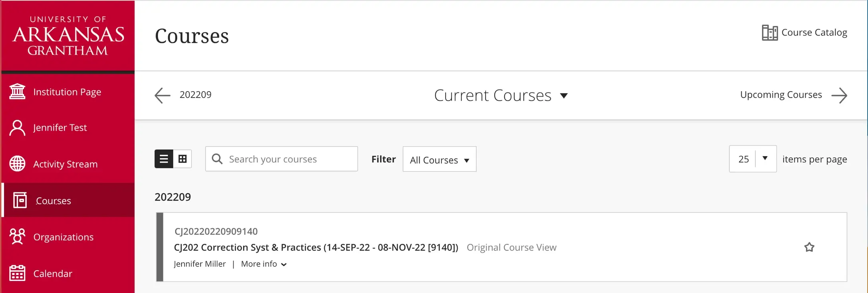
Task: Switch courses to list view
Action: coord(163,159)
